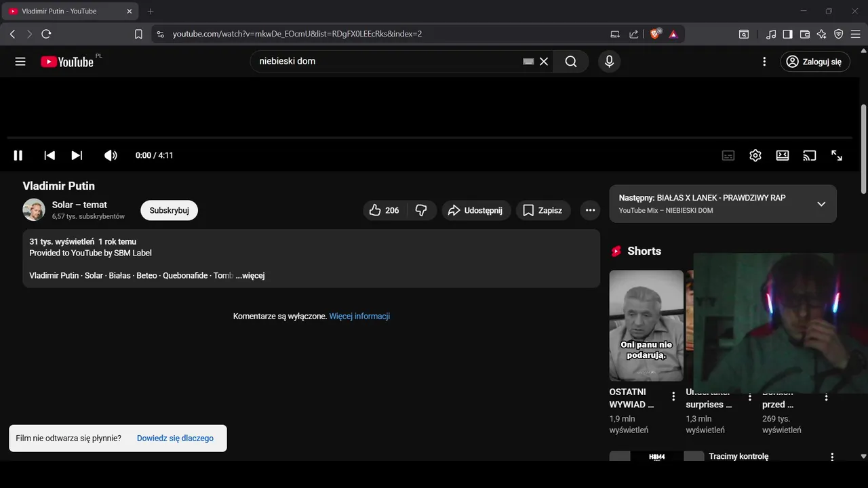Reload the page
This screenshot has height=488, width=868.
click(x=46, y=34)
